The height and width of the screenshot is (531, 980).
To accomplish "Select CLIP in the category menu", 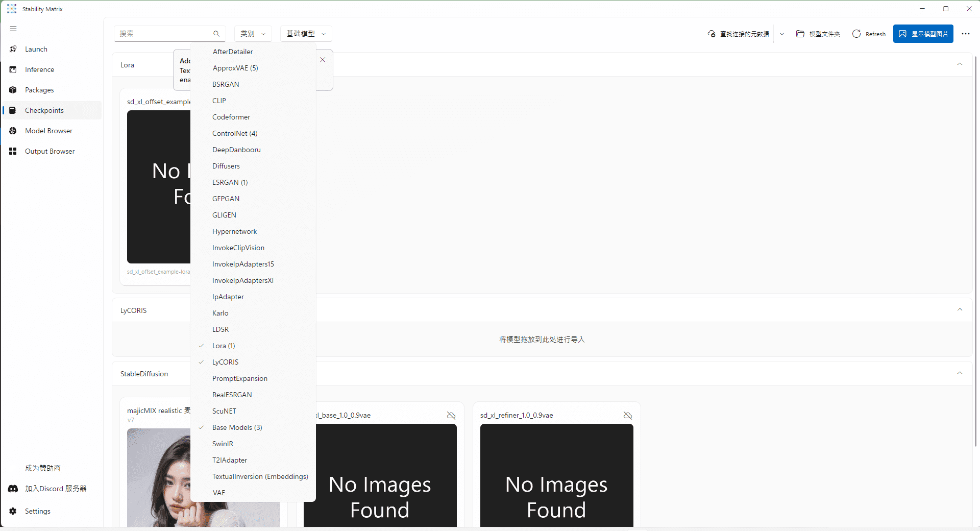I will 253,101.
